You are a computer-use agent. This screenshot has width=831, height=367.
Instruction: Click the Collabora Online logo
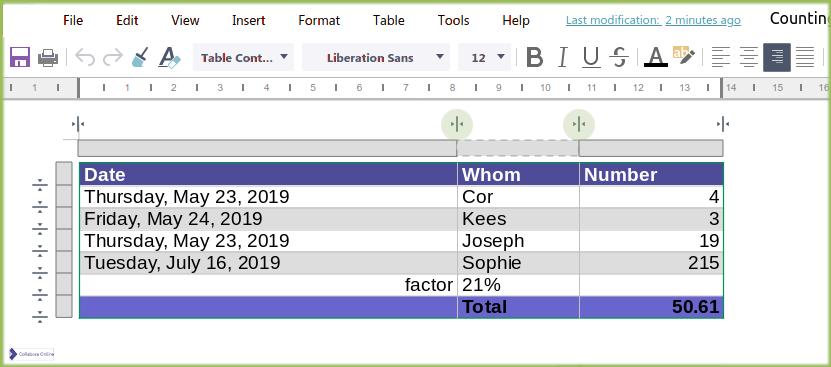pyautogui.click(x=31, y=354)
